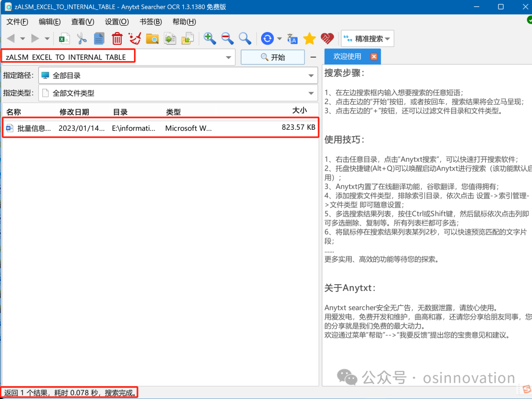Click the scissors cut icon
This screenshot has height=399, width=532.
[82, 38]
